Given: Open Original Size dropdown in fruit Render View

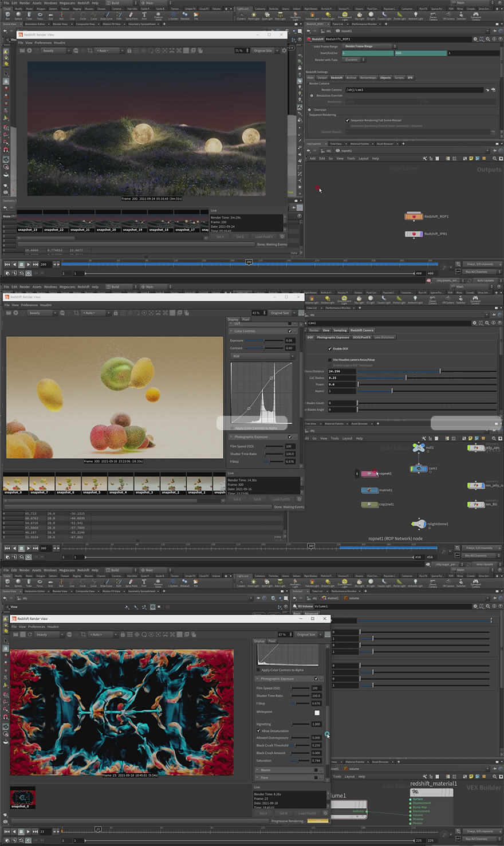Looking at the screenshot, I should pos(281,313).
